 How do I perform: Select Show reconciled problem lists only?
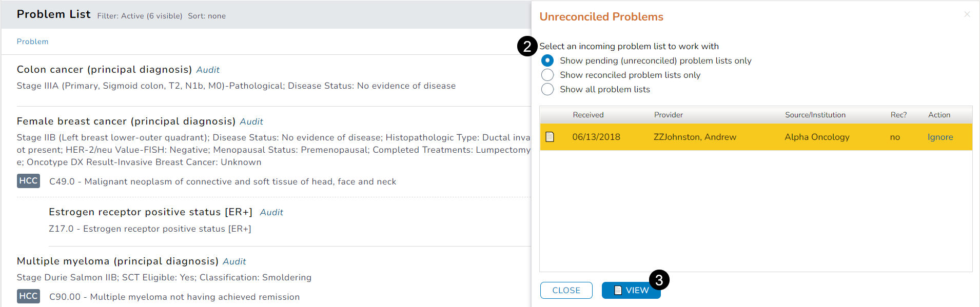point(547,75)
